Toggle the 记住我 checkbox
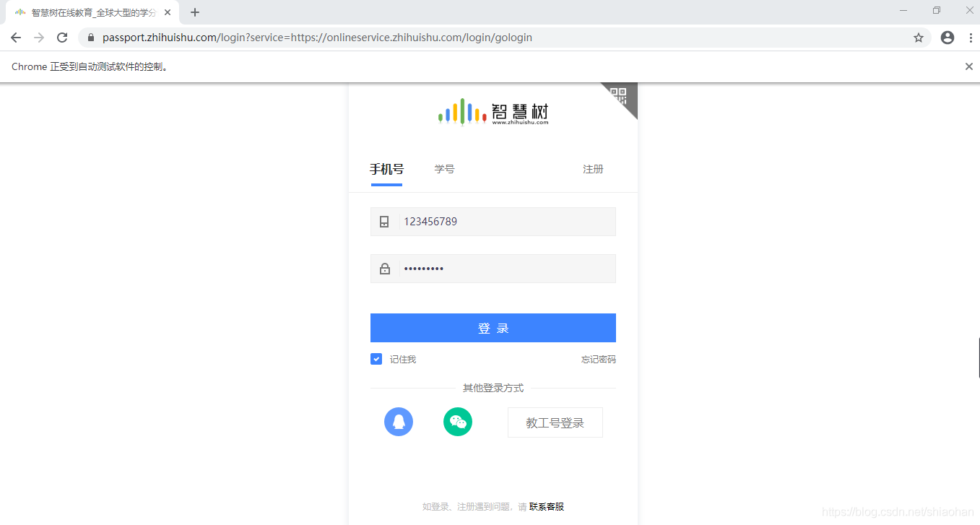This screenshot has height=525, width=980. point(376,359)
